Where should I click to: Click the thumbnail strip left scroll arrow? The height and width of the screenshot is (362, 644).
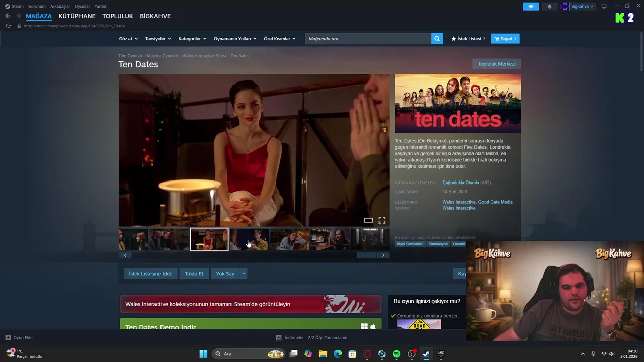125,255
